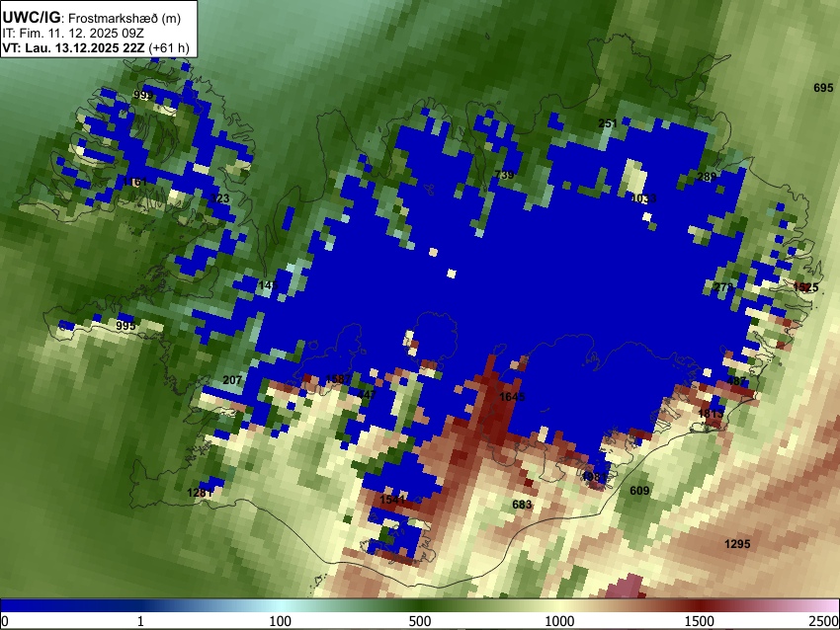Select the 'IT: Fim. 11. 12. 2025 09Z' line
Image resolution: width=840 pixels, height=630 pixels.
pos(73,34)
